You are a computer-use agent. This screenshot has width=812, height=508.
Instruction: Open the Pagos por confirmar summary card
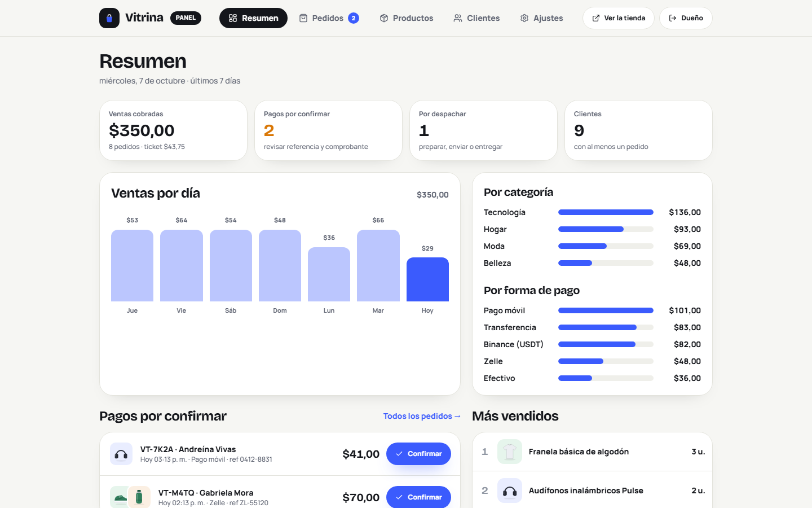[x=328, y=130]
